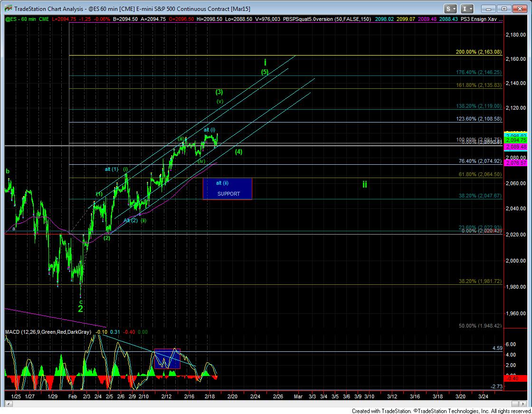The height and width of the screenshot is (414, 532).
Task: Click the 'L=2094.75' last price value
Action: pyautogui.click(x=64, y=19)
